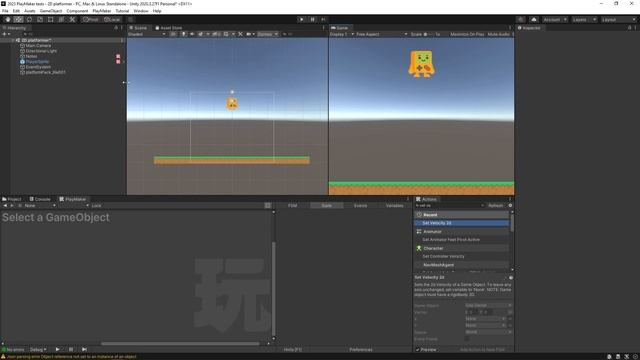Select the Hand tool in the toolbar

8,19
